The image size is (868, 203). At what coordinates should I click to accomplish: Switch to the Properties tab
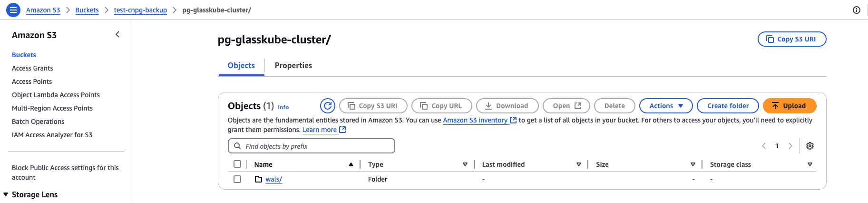293,65
